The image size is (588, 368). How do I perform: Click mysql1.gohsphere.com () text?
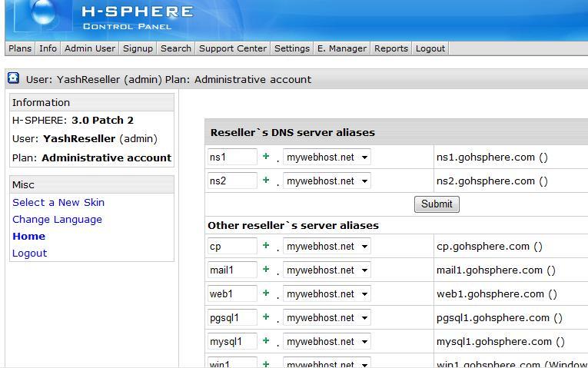[x=500, y=342]
